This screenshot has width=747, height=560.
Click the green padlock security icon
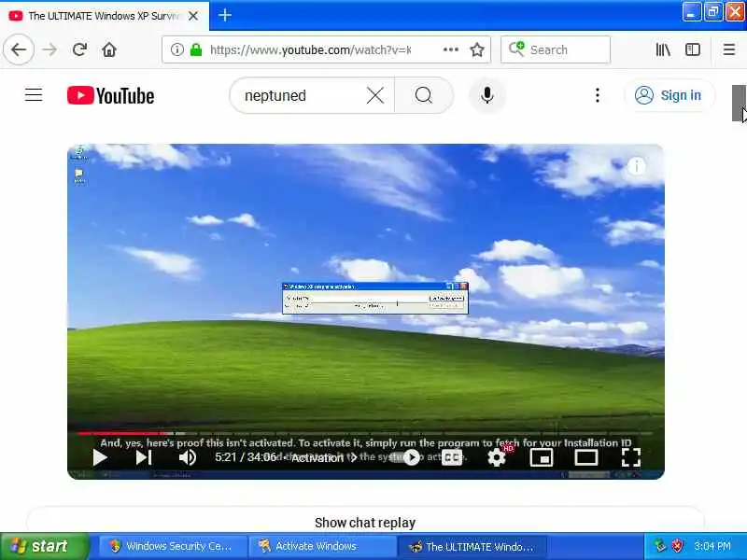click(x=196, y=49)
